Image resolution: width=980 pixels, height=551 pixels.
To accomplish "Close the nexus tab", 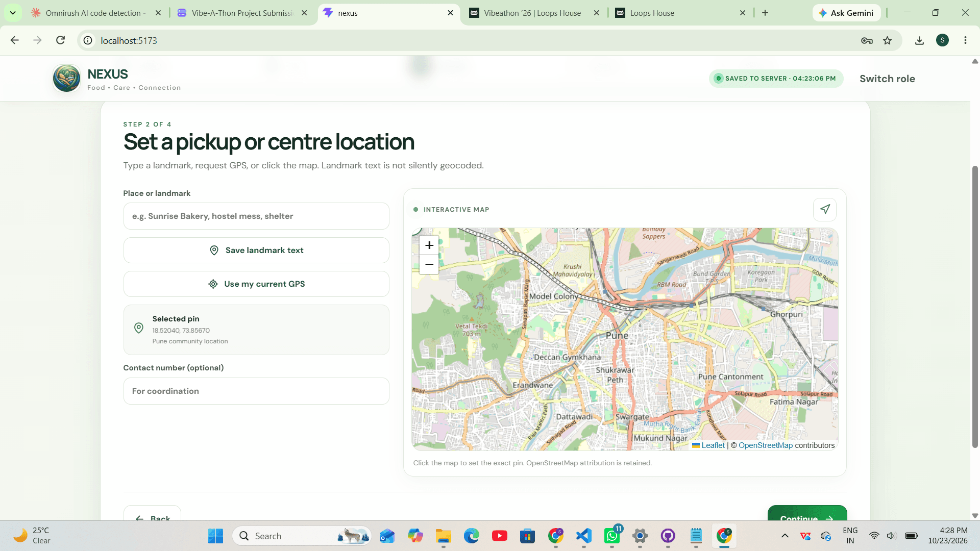I will (450, 13).
